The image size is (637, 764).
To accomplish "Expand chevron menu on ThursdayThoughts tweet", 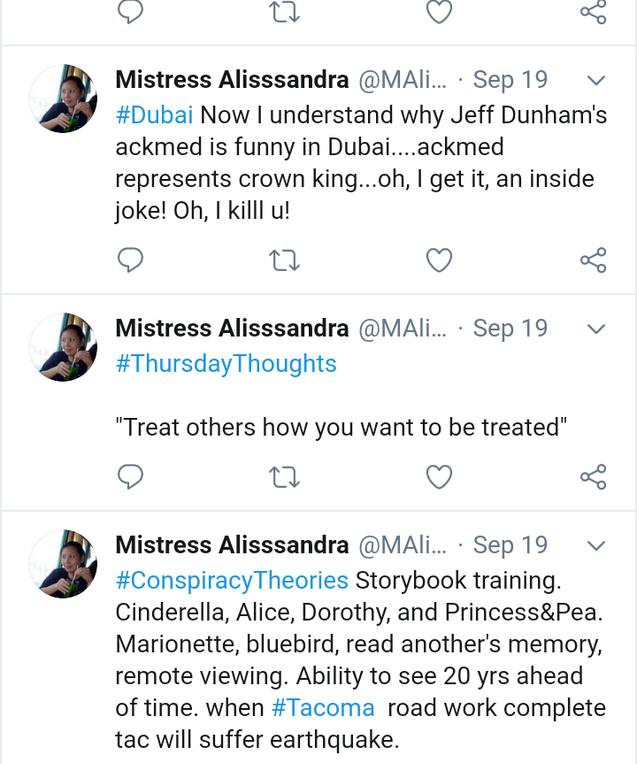I will coord(595,329).
